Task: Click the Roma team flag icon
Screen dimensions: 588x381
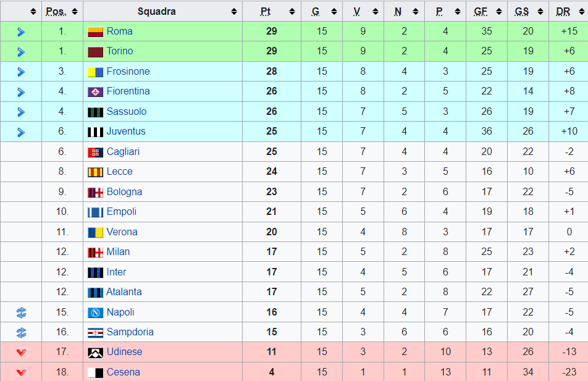Action: [95, 32]
